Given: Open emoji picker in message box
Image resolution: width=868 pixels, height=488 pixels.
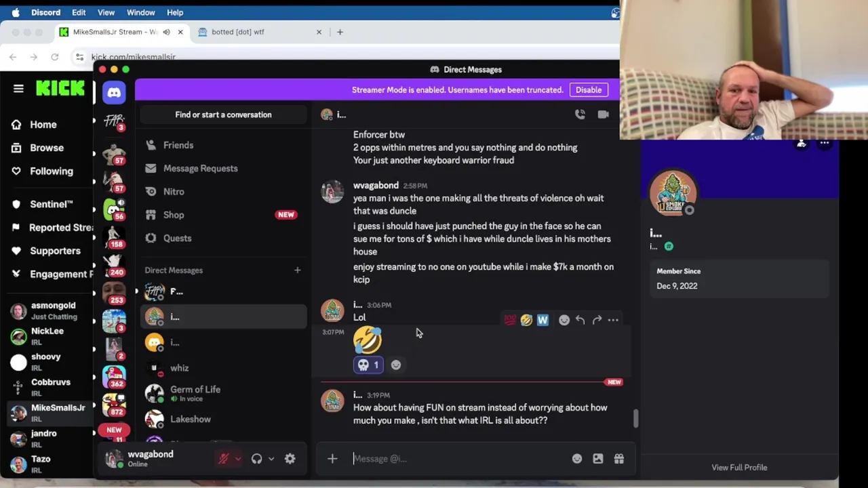Looking at the screenshot, I should 577,459.
